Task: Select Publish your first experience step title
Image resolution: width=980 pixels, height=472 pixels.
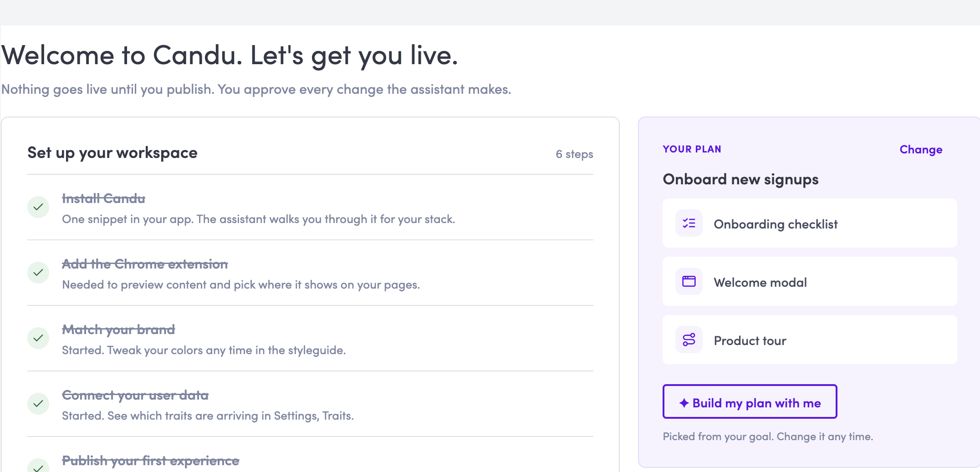Action: click(x=151, y=461)
